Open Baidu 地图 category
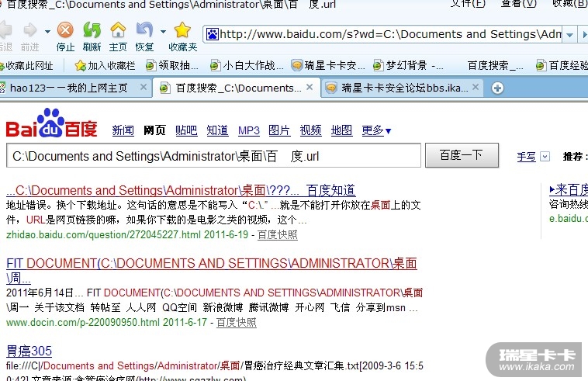 click(341, 130)
